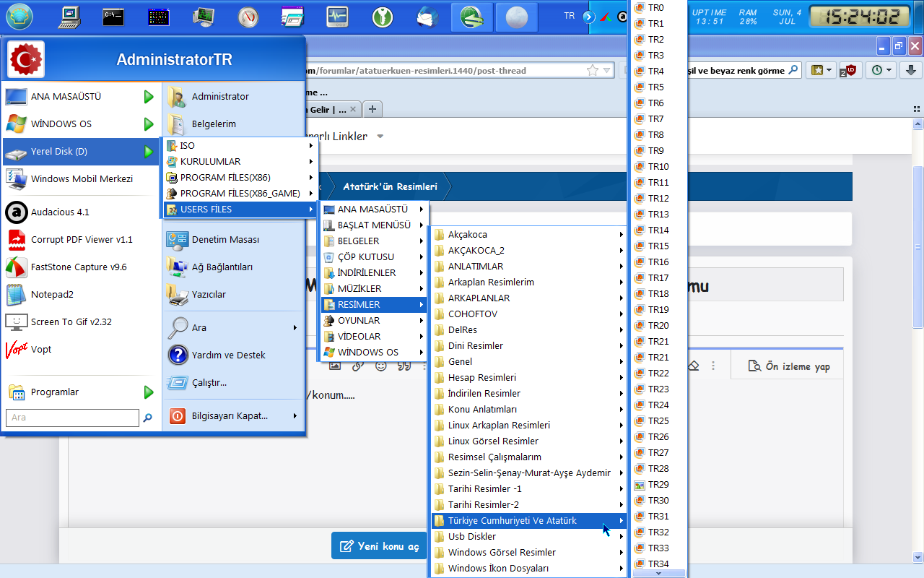Open the address bar dropdown arrow
Screen dimensions: 924x578
click(x=607, y=70)
